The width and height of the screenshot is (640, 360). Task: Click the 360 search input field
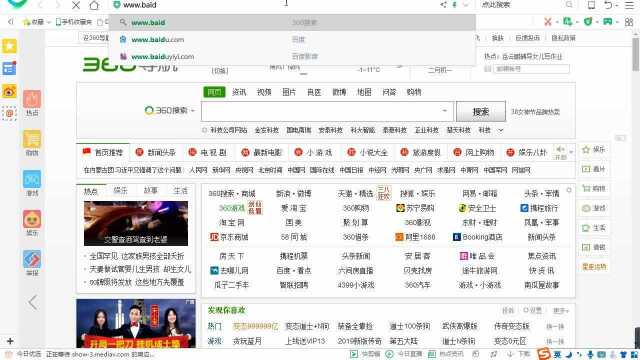[327, 111]
